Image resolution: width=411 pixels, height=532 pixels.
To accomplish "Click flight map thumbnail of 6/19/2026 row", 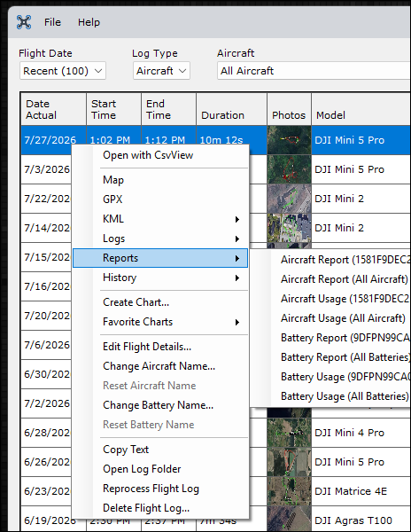I will click(289, 520).
